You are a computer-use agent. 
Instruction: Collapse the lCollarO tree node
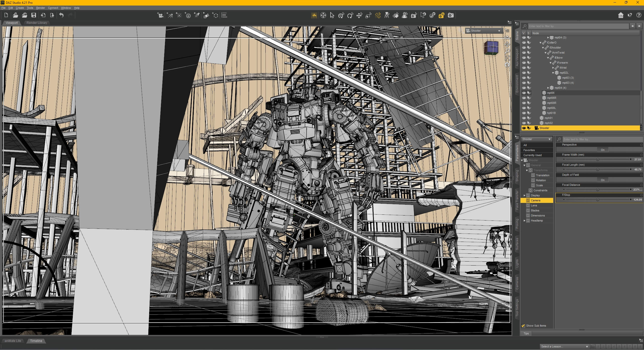[540, 42]
